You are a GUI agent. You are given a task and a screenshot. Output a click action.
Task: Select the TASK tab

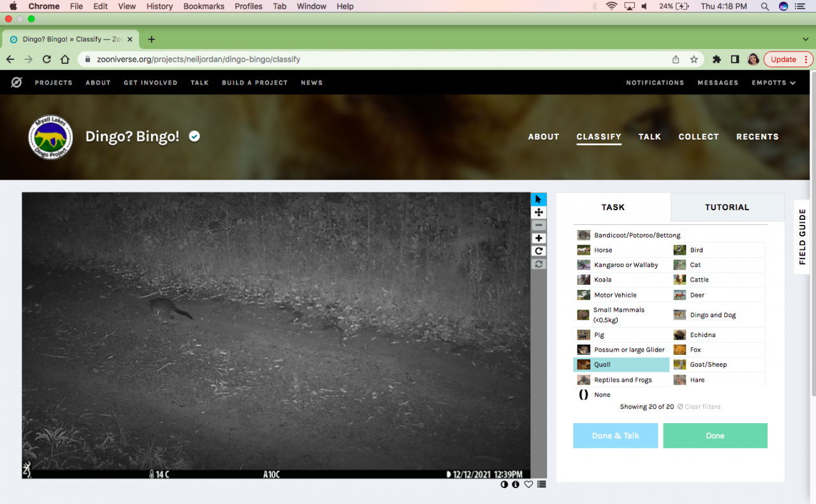pyautogui.click(x=613, y=207)
